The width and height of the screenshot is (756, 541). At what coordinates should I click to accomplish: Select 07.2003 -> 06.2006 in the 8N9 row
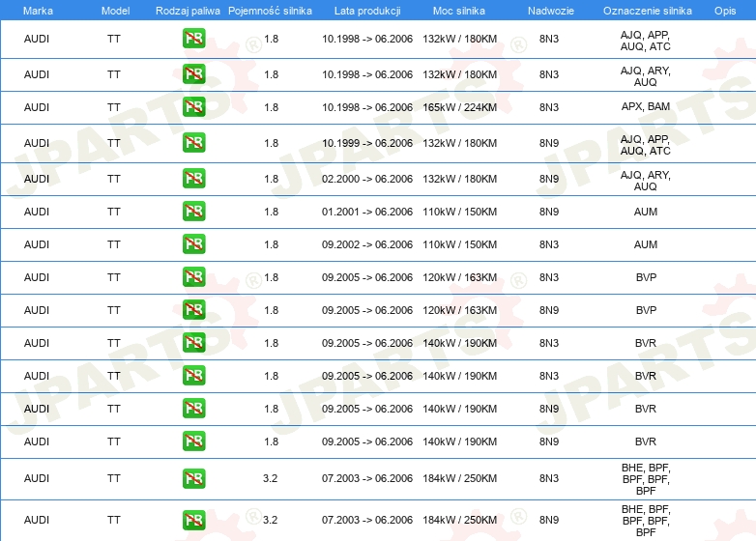367,520
